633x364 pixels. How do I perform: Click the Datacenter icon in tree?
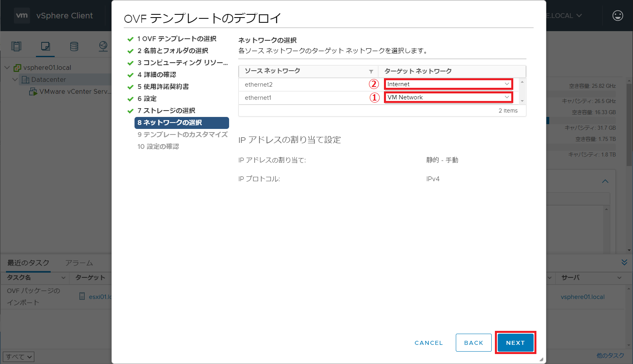click(26, 80)
